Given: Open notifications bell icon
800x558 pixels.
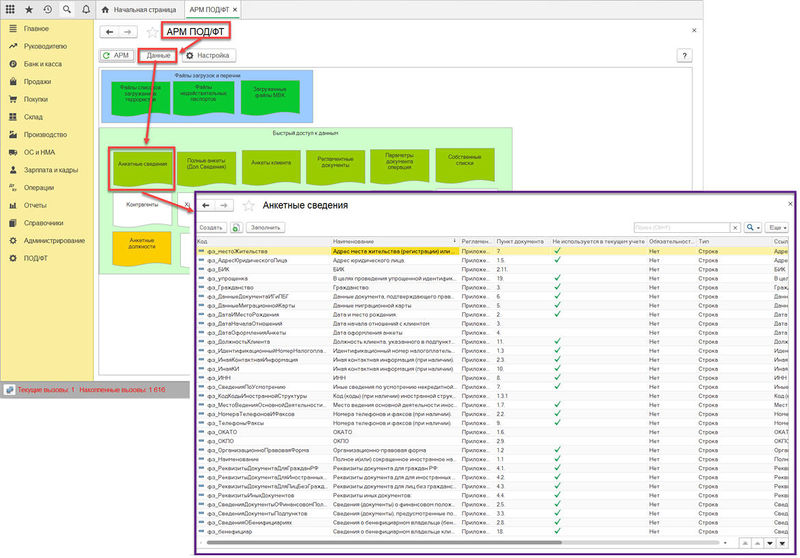Looking at the screenshot, I should [x=84, y=8].
